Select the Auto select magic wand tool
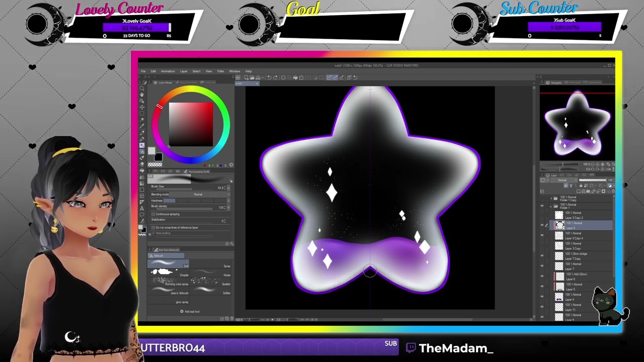This screenshot has width=644, height=362. coord(142,120)
